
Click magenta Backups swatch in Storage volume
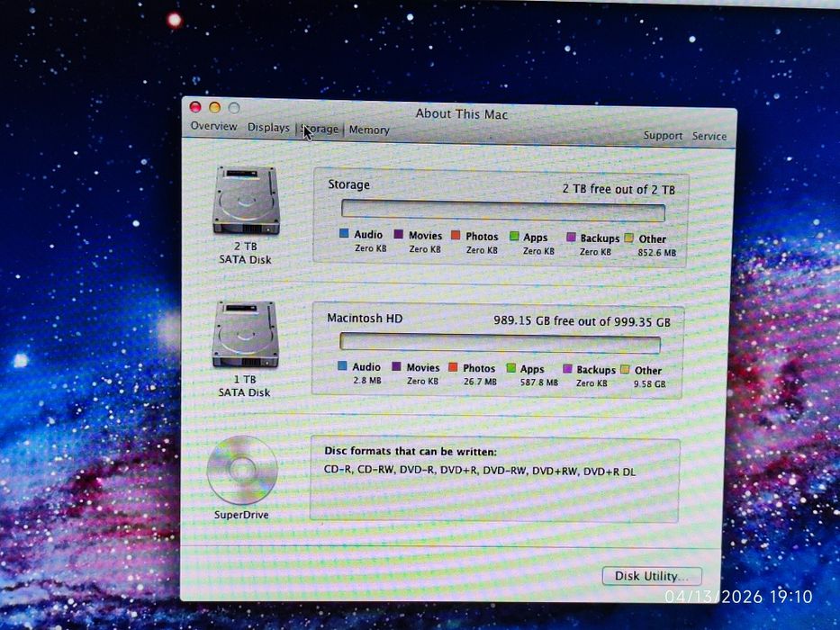click(571, 238)
